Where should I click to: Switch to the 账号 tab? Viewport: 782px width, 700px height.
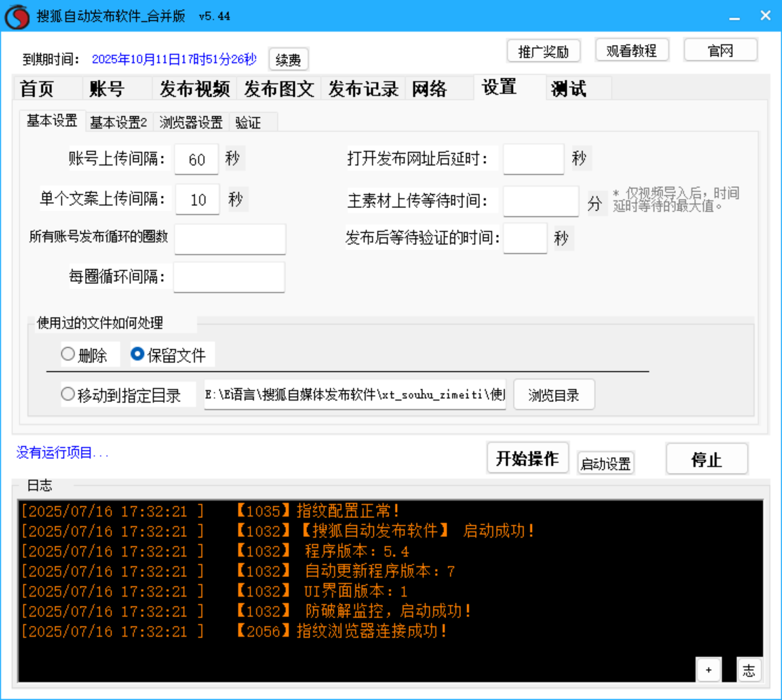click(x=117, y=89)
